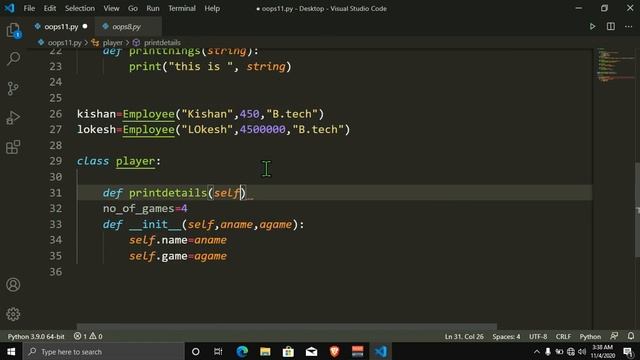Open the Extensions view
The image size is (640, 360).
pyautogui.click(x=13, y=147)
